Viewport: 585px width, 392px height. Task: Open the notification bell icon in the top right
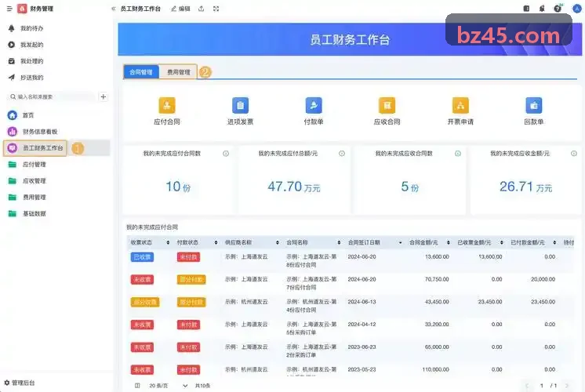tap(542, 8)
